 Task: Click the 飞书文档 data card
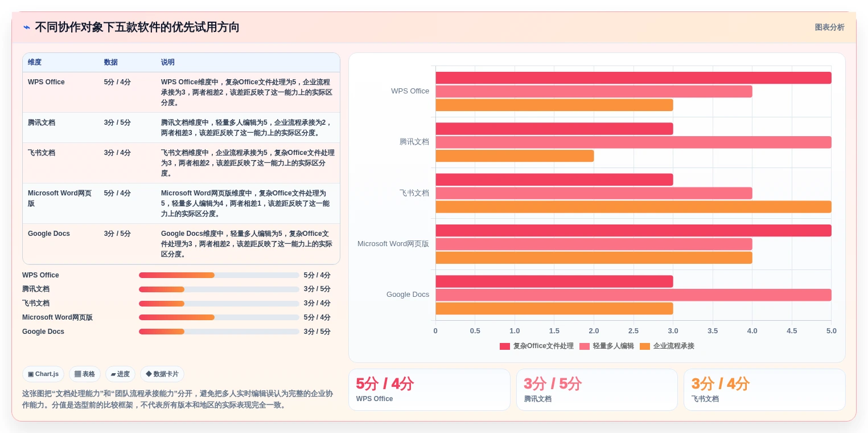click(x=764, y=390)
